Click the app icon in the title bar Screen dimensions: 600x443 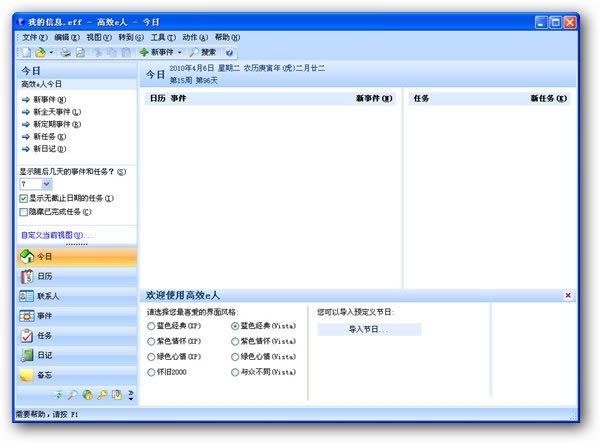pyautogui.click(x=21, y=22)
